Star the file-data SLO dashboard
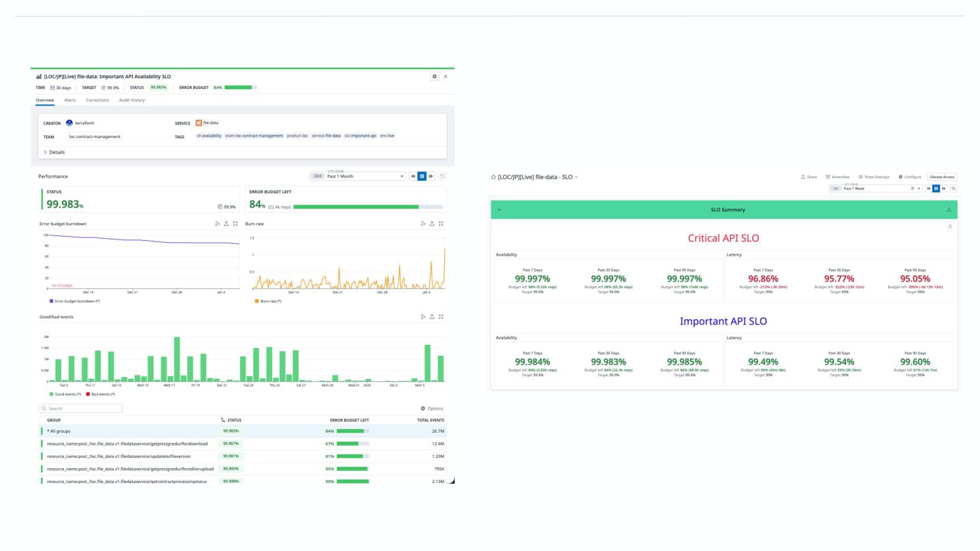Viewport: 980px width, 551px height. pyautogui.click(x=493, y=177)
